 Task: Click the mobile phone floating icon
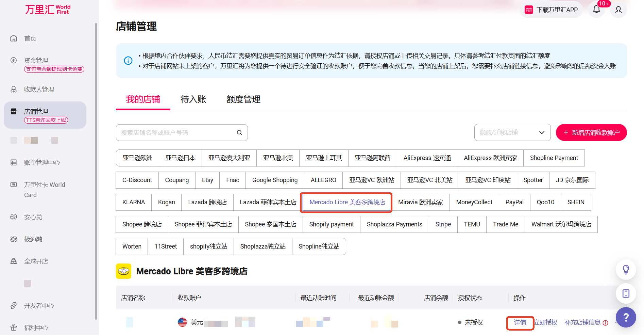coord(626,293)
